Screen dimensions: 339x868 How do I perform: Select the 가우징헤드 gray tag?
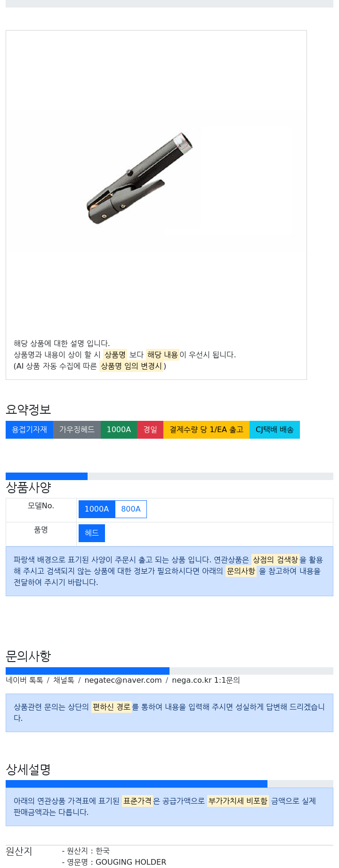click(x=77, y=430)
